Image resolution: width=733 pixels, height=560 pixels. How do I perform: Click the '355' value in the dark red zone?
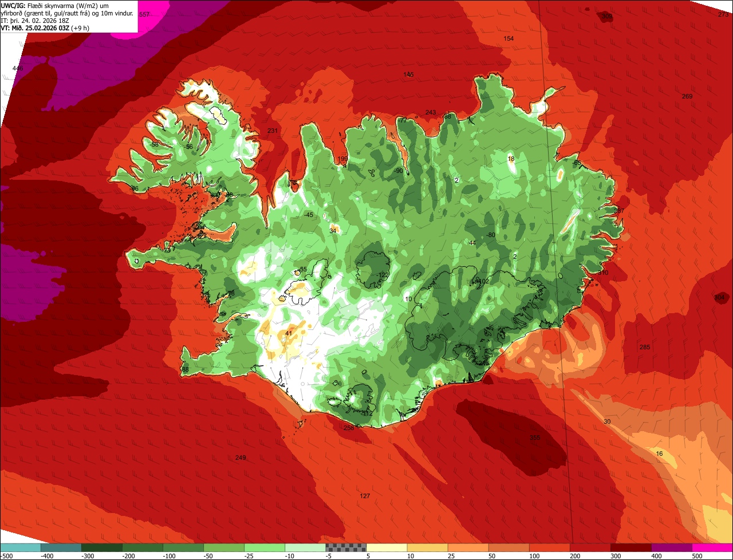(x=535, y=437)
